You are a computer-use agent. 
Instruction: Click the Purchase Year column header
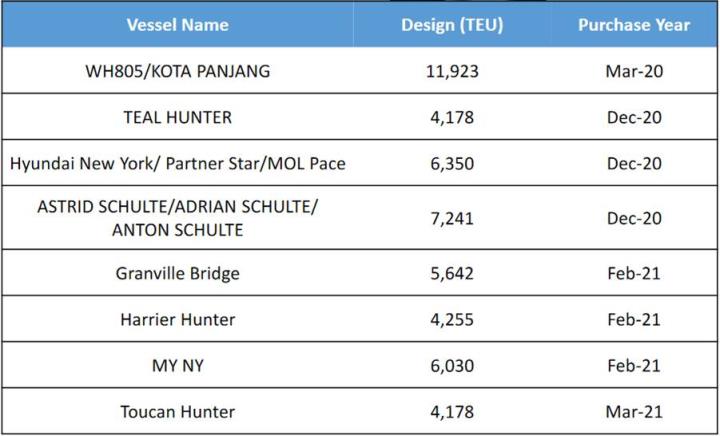[634, 25]
